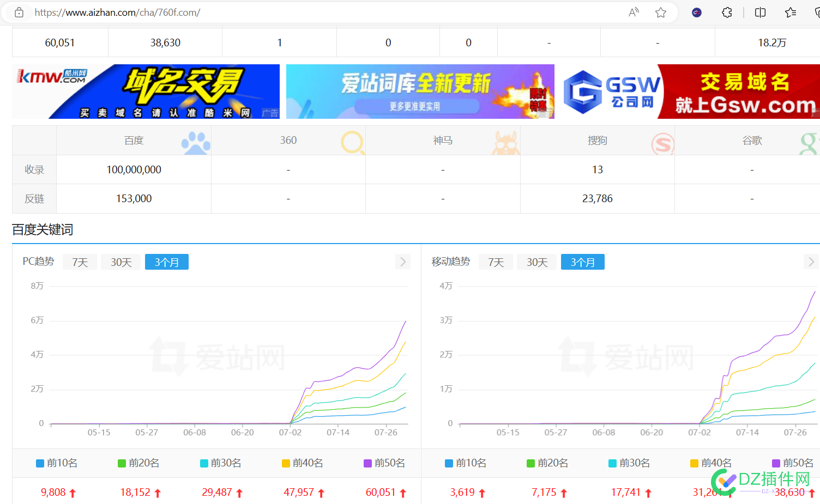
Task: Open the 爱站词库全新更新 banner ad
Action: (x=420, y=92)
